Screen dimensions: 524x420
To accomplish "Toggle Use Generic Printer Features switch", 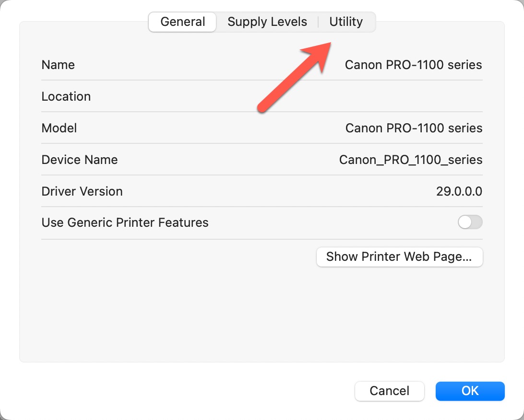I will pyautogui.click(x=470, y=222).
